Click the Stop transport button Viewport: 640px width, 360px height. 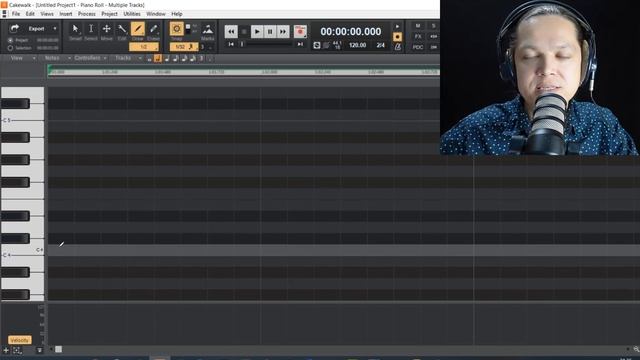tap(244, 31)
